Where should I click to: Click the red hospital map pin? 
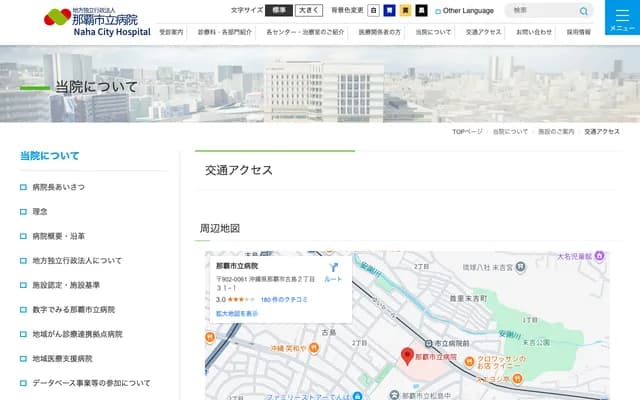[407, 355]
